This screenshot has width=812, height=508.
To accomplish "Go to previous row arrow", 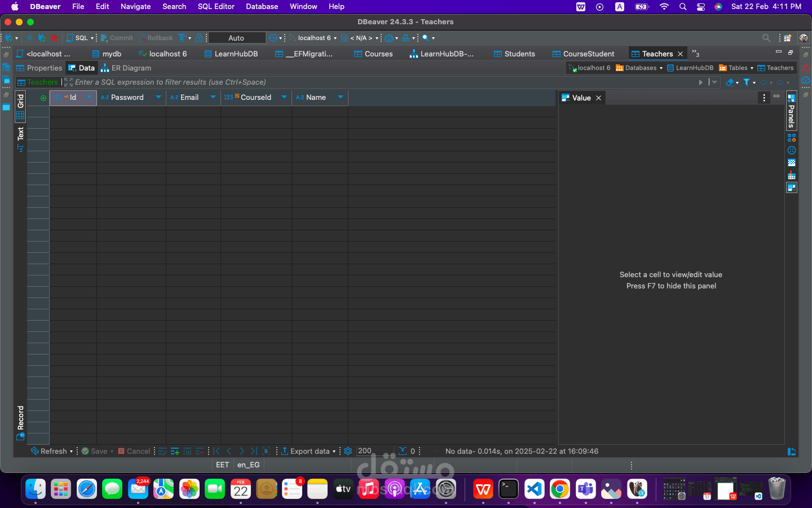I will (x=229, y=451).
